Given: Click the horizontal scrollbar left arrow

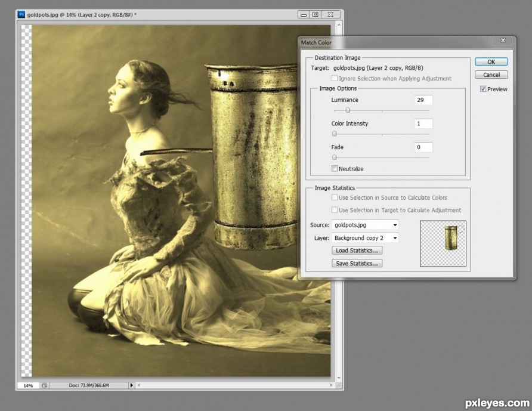Looking at the screenshot, I should (x=139, y=385).
